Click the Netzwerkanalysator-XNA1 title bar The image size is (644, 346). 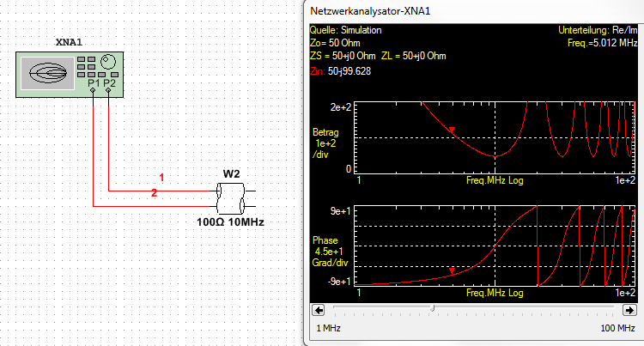(x=473, y=11)
